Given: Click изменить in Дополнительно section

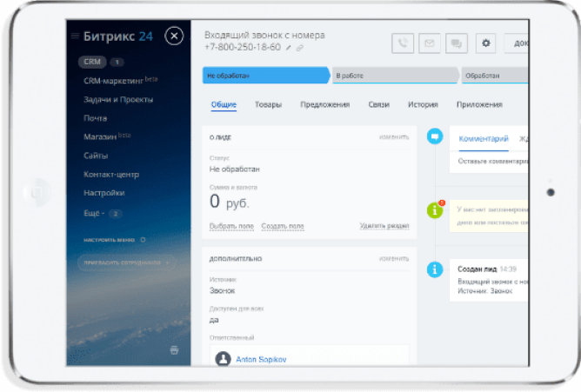Looking at the screenshot, I should pyautogui.click(x=394, y=259).
